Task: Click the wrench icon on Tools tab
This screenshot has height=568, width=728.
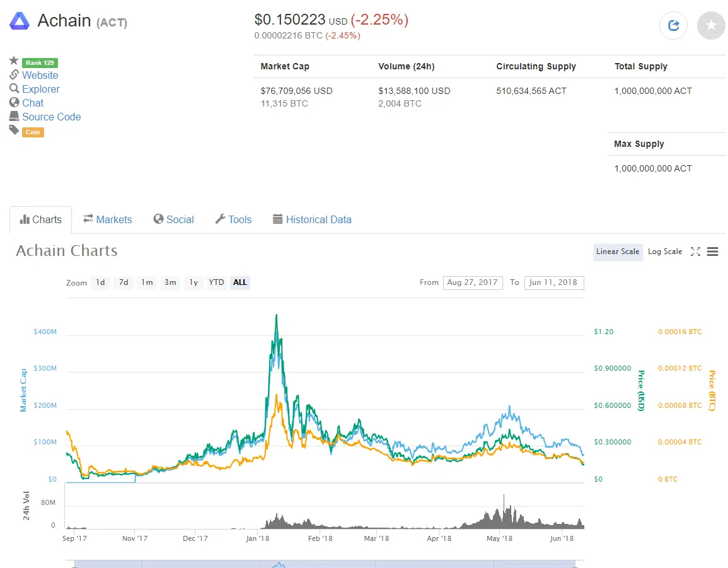Action: coord(220,219)
